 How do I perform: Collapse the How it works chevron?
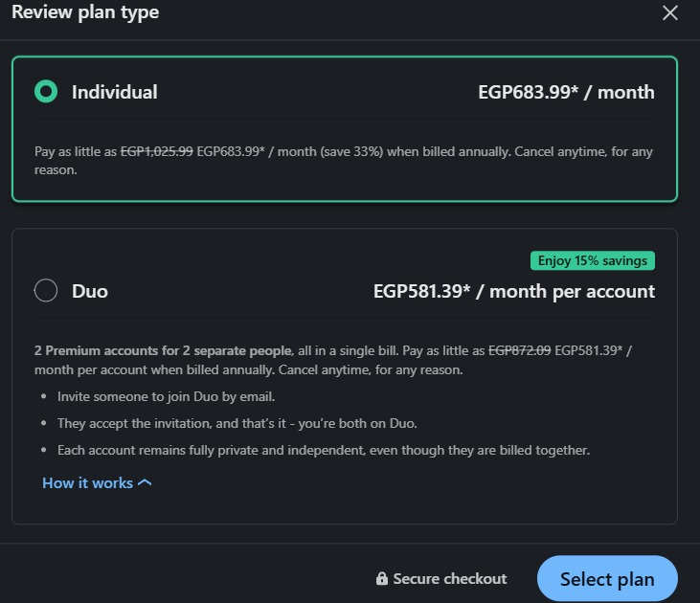click(x=145, y=482)
